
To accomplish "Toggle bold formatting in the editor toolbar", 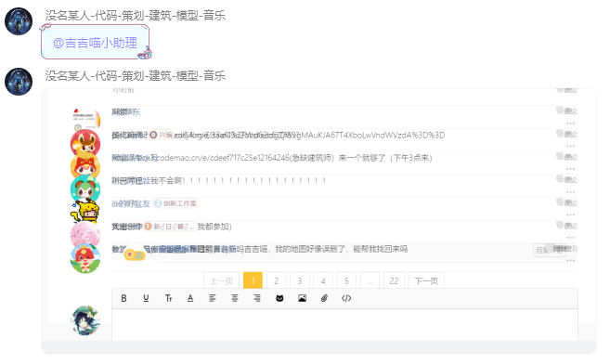I will point(123,298).
